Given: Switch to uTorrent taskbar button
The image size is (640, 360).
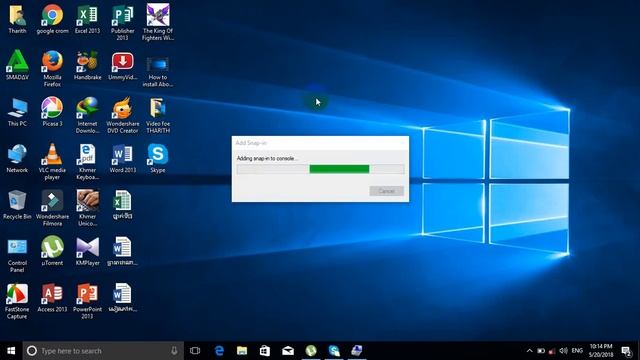Looking at the screenshot, I should click(311, 351).
